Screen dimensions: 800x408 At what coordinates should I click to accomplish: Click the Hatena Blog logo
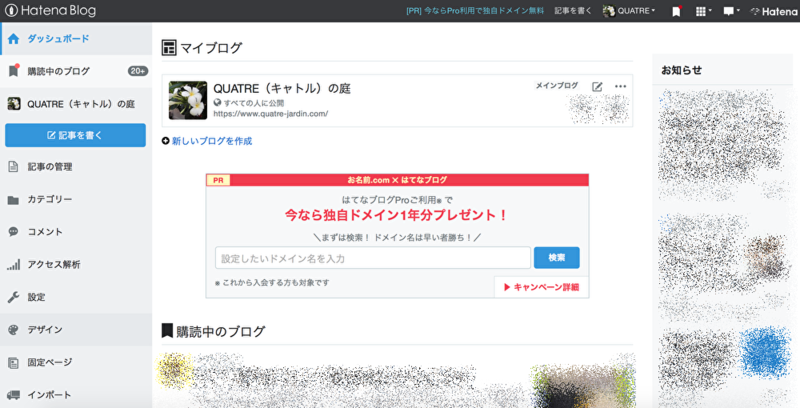coord(50,11)
